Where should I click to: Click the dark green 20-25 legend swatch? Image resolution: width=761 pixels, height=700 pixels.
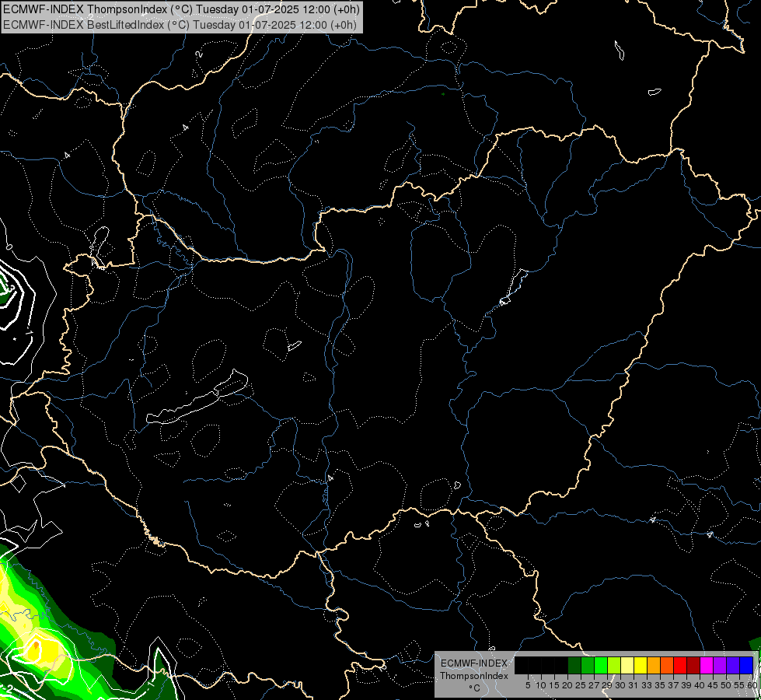(x=574, y=665)
